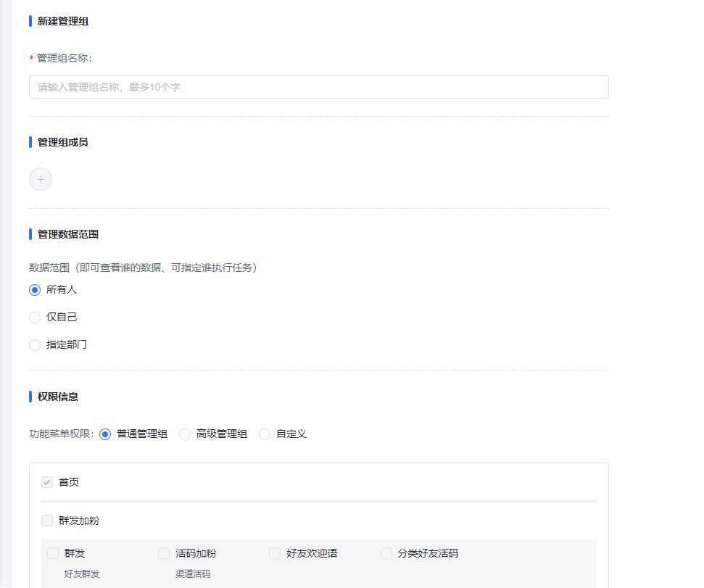Click the plus icon to add group members
Image resolution: width=704 pixels, height=588 pixels.
click(x=41, y=179)
